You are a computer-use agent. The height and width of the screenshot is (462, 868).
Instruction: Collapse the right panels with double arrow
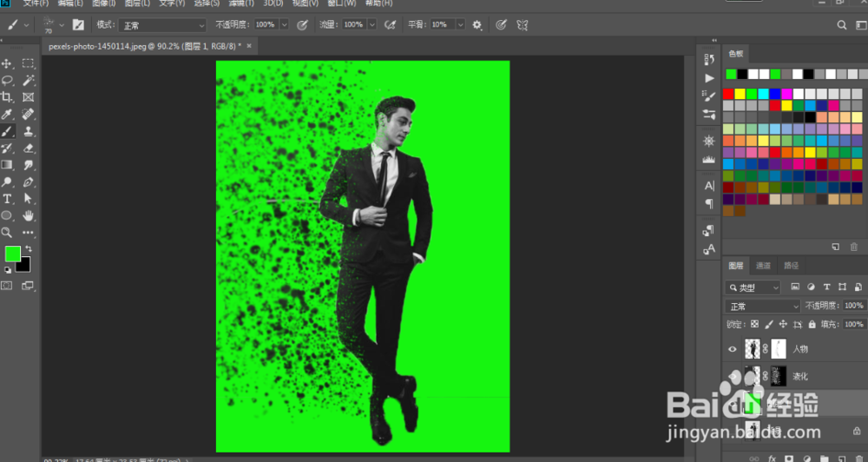point(714,41)
